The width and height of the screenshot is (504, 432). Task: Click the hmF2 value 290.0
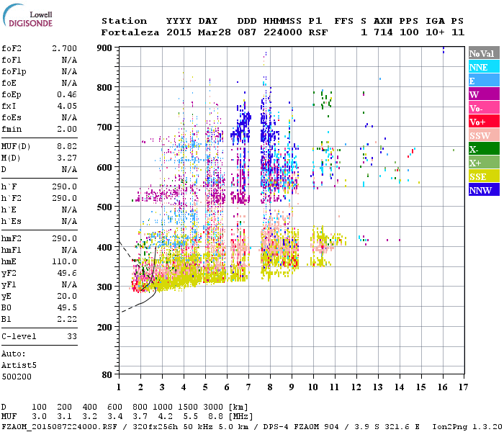[64, 238]
